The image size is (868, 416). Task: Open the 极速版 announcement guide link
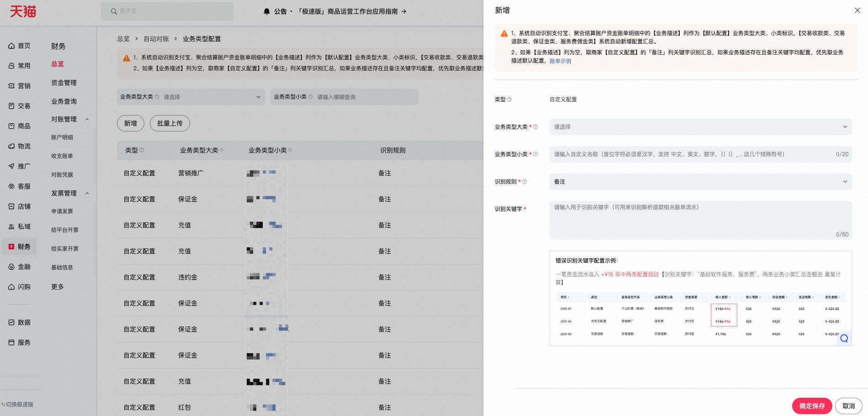pos(352,11)
